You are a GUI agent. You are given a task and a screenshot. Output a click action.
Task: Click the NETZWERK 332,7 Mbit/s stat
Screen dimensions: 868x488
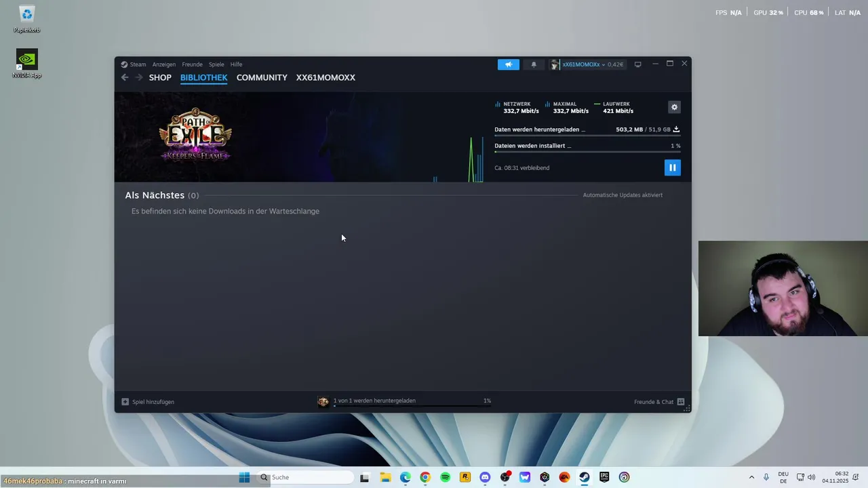(x=517, y=107)
